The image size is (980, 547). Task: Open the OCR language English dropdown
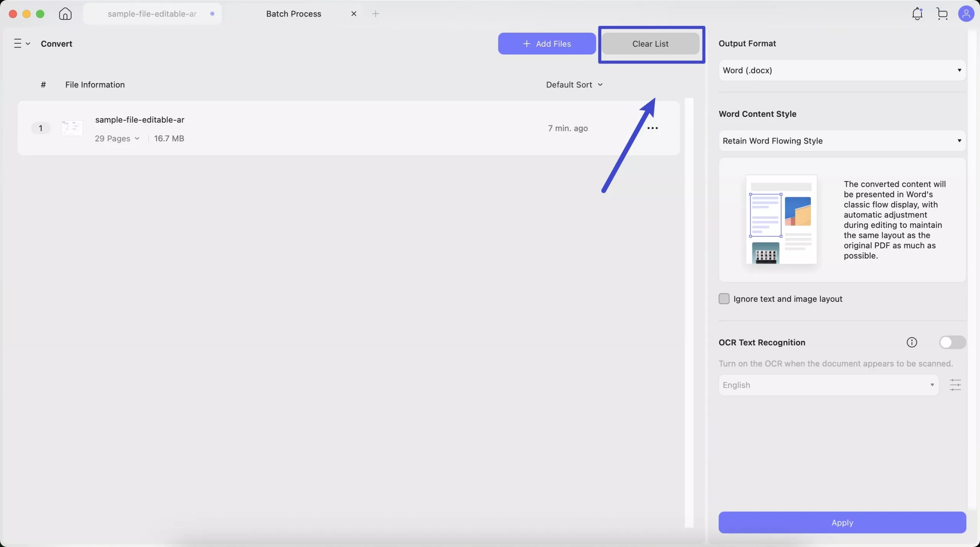click(x=828, y=385)
